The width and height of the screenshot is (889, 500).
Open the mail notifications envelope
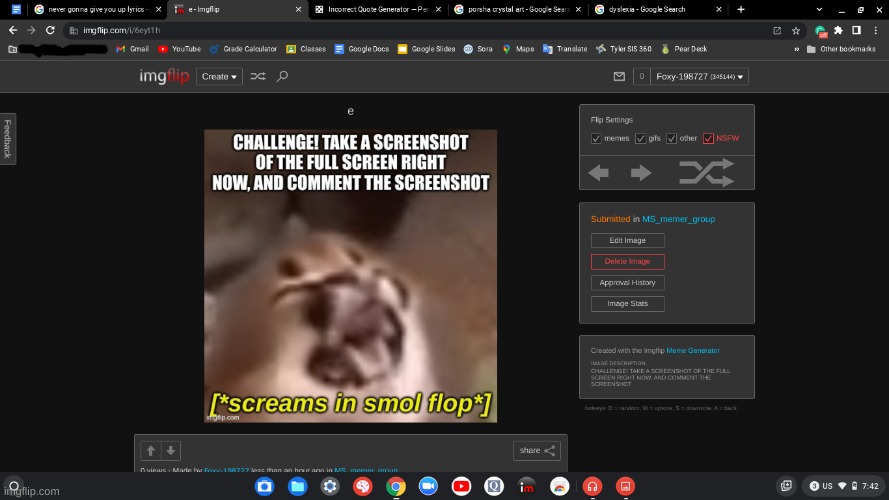619,76
